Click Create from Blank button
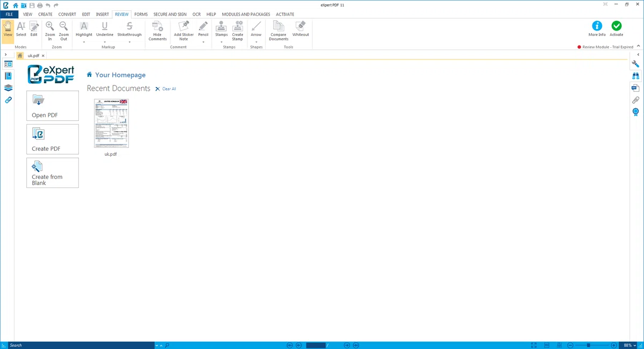Viewport: 644px width, 349px height. click(x=53, y=173)
